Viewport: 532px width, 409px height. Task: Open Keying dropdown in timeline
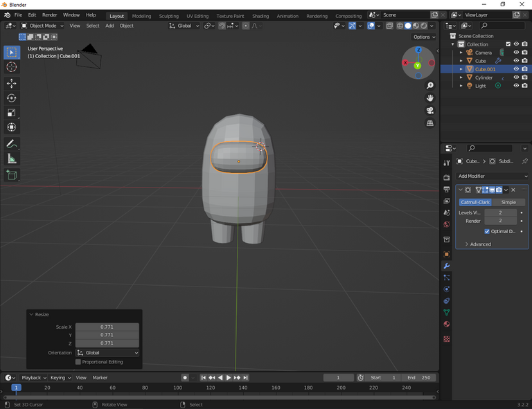coord(61,377)
